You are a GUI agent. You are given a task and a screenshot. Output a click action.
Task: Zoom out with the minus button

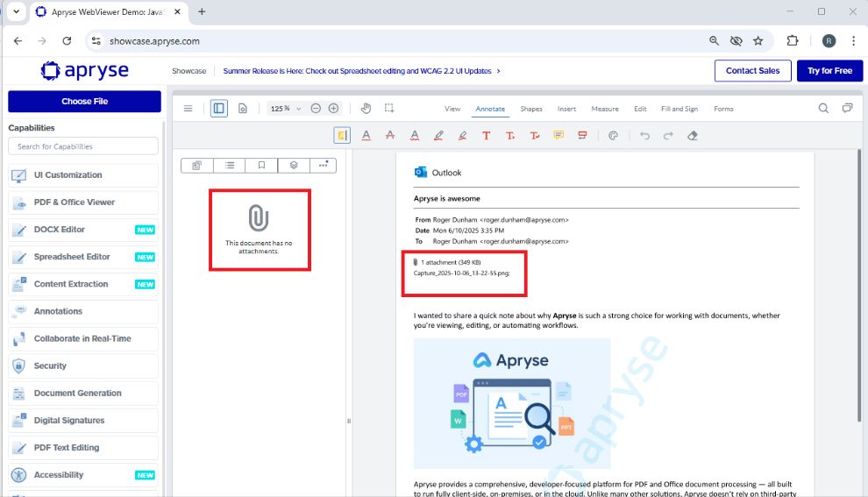click(x=316, y=109)
